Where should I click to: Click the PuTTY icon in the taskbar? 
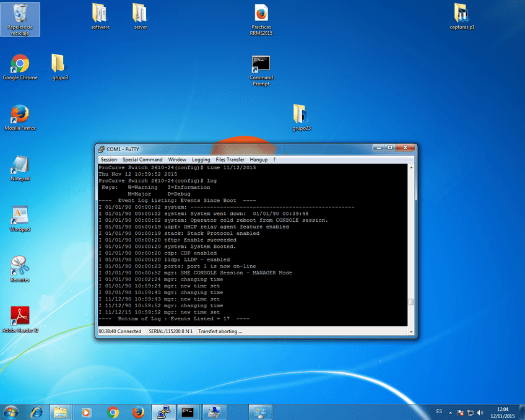pos(163,411)
